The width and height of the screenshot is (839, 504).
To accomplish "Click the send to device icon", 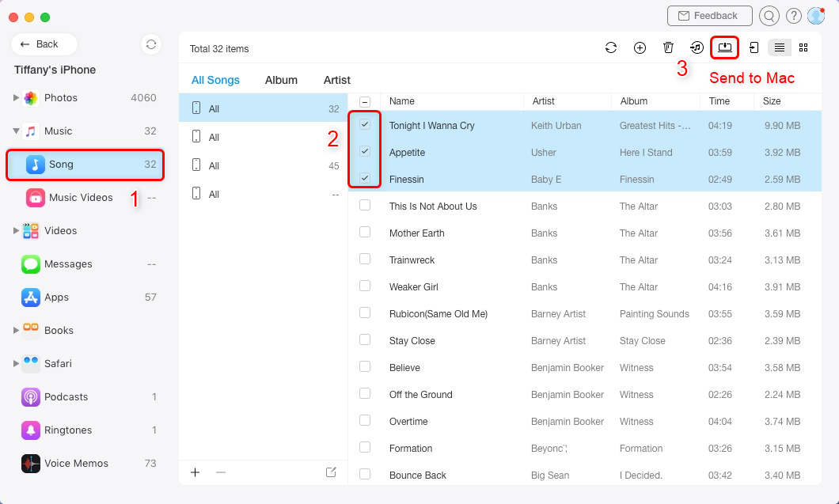I will (754, 47).
